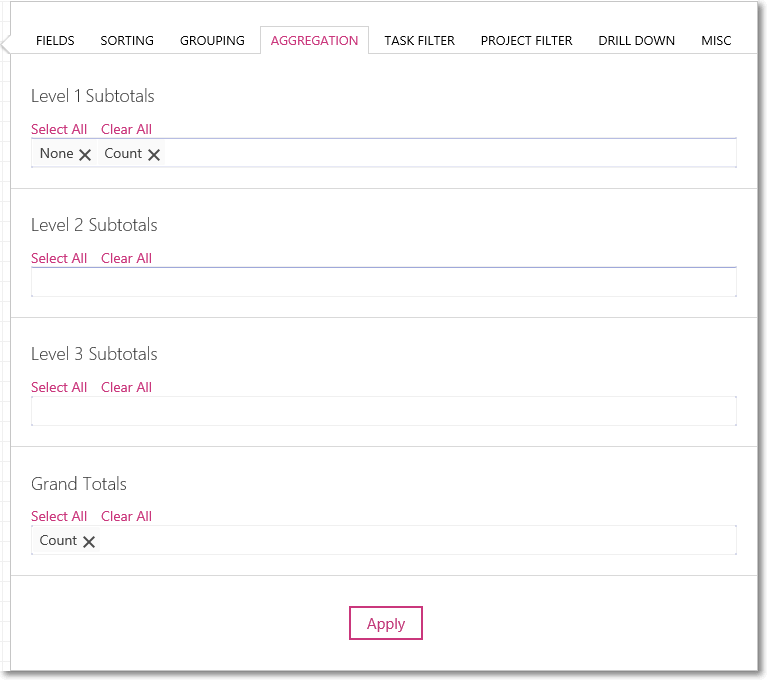Click Select All under Level 2 Subtotals
Viewport: 767px width, 680px height.
pos(59,258)
